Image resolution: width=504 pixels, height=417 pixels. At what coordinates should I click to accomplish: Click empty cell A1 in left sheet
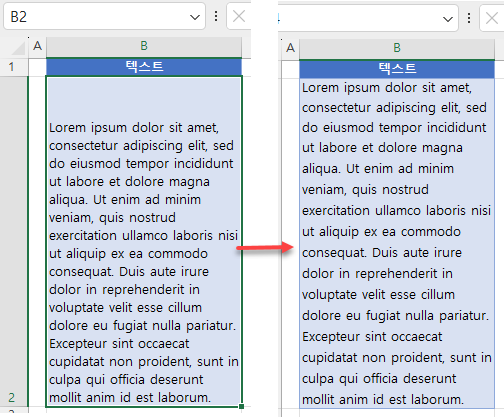point(37,67)
